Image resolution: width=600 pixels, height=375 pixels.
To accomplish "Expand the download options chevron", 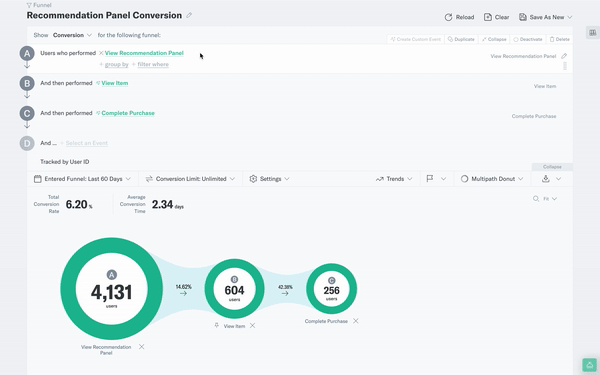I will 559,179.
